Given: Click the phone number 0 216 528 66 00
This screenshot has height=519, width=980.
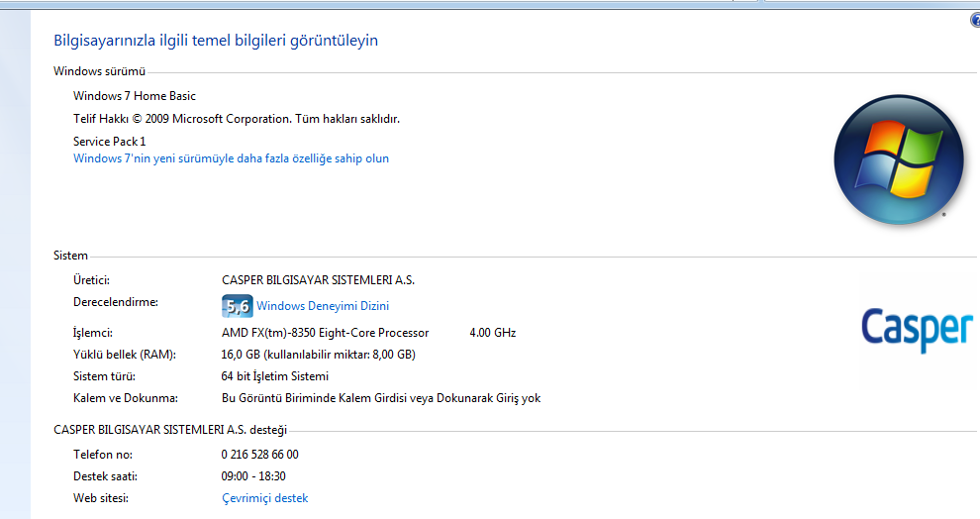Looking at the screenshot, I should (260, 455).
